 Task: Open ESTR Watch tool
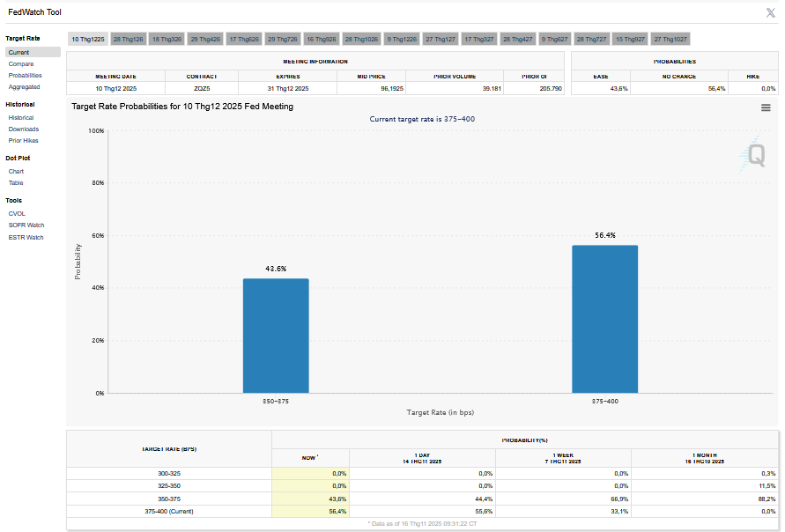pos(26,236)
